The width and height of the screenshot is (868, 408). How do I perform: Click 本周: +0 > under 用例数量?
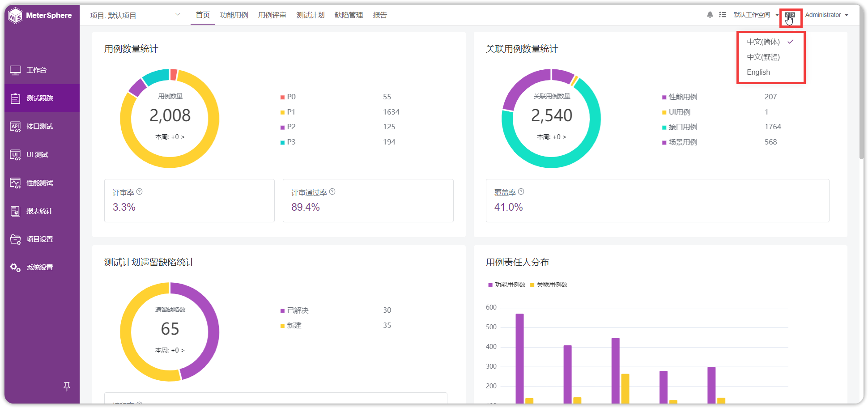tap(170, 137)
